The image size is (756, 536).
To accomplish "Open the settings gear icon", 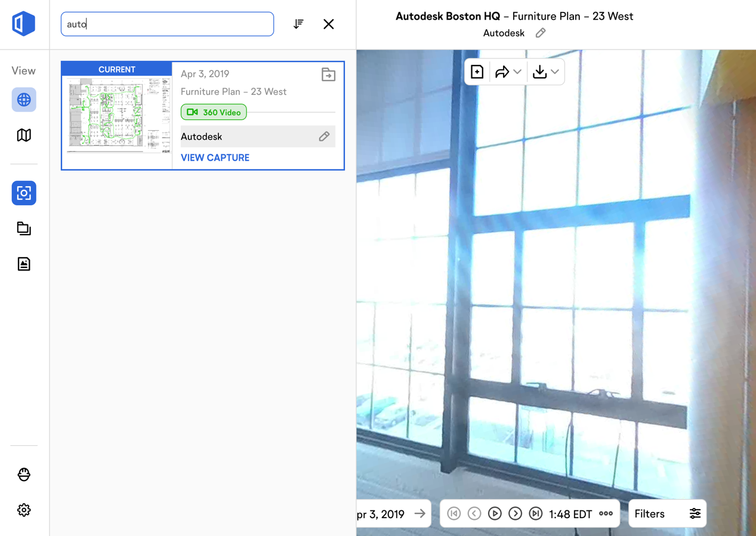I will pos(24,510).
